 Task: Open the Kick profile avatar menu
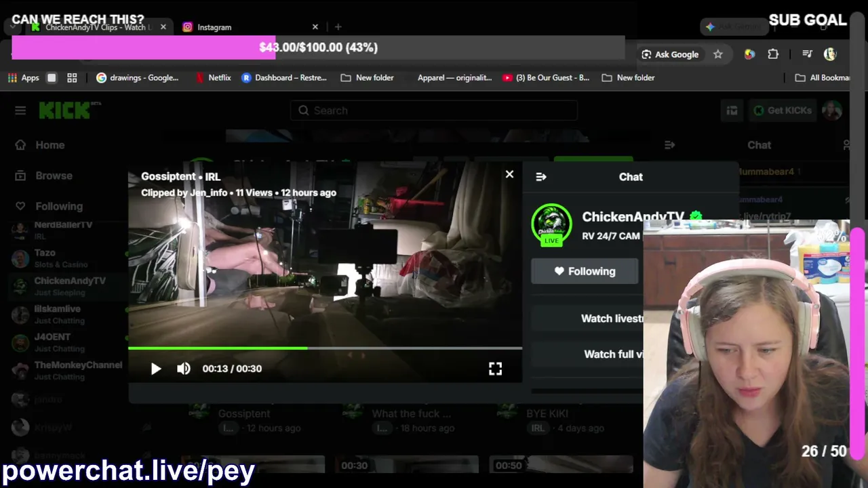click(x=832, y=110)
